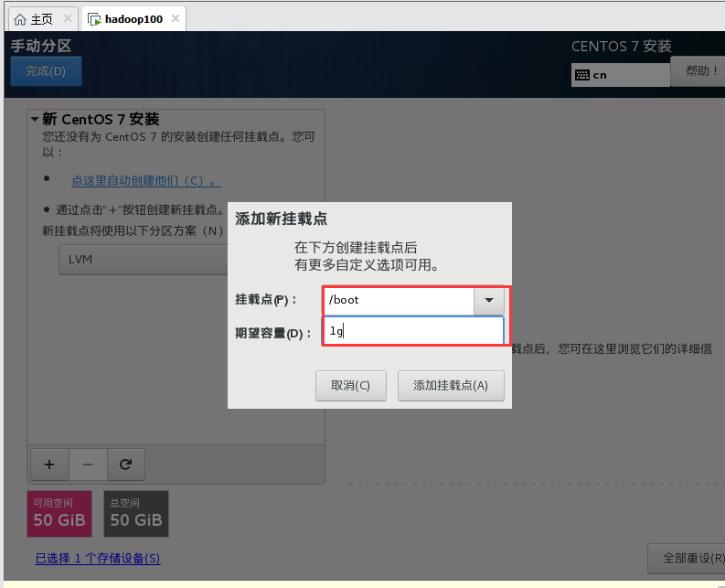
Task: Click the 添加新挂载点 dialog title
Action: click(x=281, y=219)
